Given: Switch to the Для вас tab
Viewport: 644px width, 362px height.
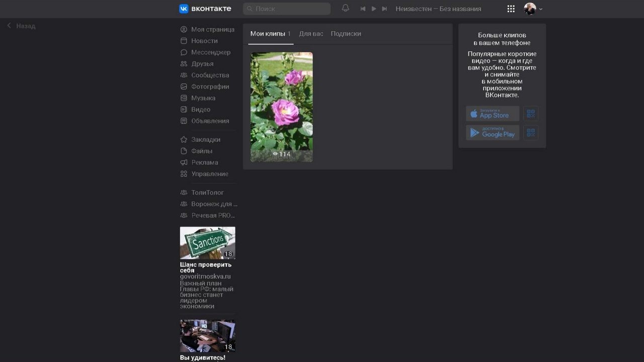Looking at the screenshot, I should click(x=311, y=34).
